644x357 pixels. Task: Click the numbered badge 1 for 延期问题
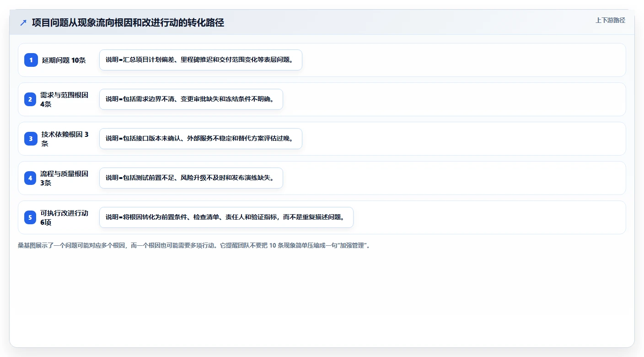(31, 60)
